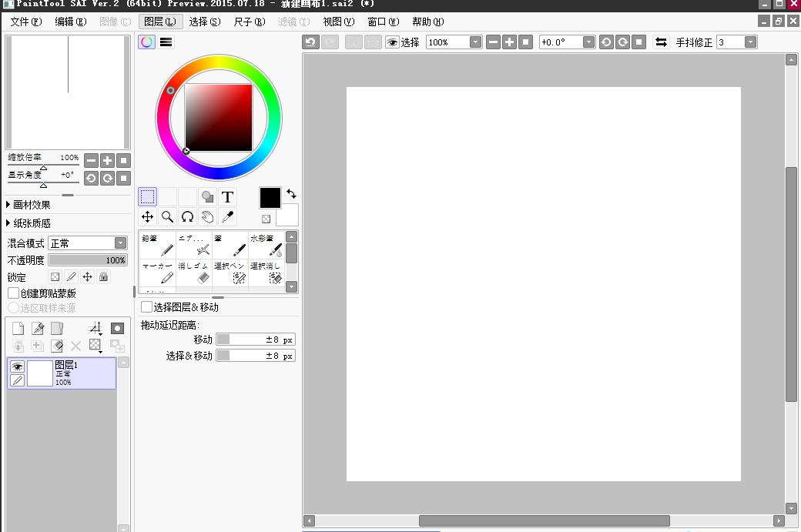This screenshot has width=801, height=532.
Task: Select the Hand pan tool
Action: pyautogui.click(x=207, y=217)
